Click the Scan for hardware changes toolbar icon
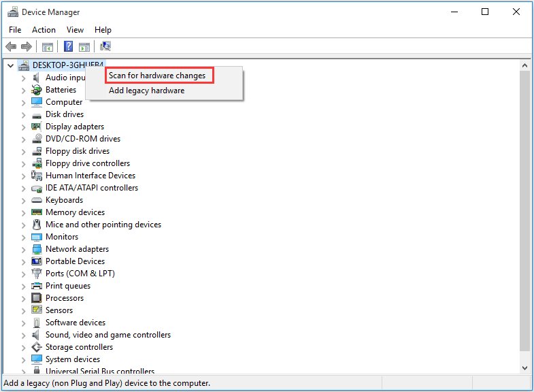The image size is (534, 392). (x=105, y=46)
